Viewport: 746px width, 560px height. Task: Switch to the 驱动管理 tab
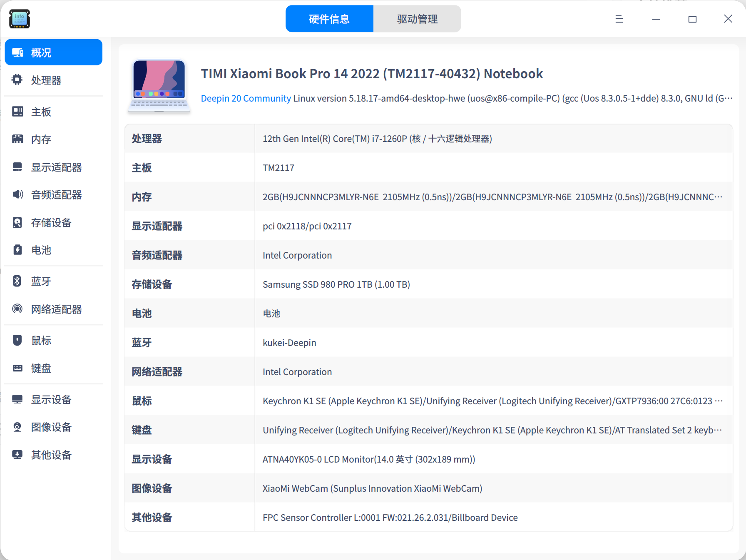pos(417,19)
